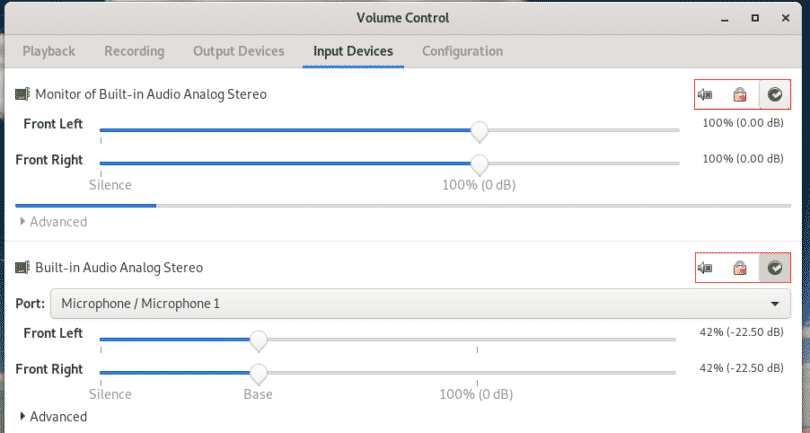Mute the Built-in Audio Analog Stereo input
The width and height of the screenshot is (810, 433).
point(705,268)
